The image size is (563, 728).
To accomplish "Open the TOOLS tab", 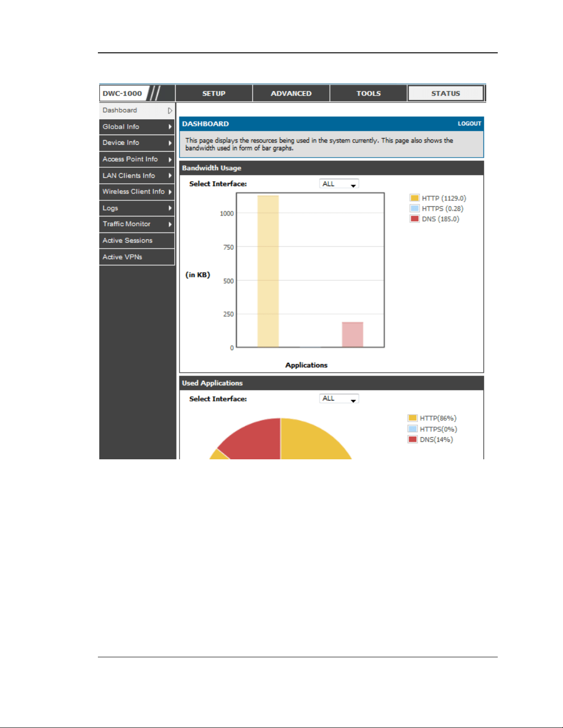I will coord(369,93).
